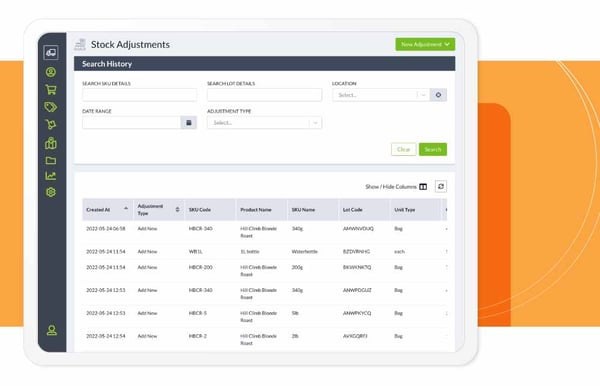
Task: Sort by the Created At arrow
Action: [x=126, y=208]
